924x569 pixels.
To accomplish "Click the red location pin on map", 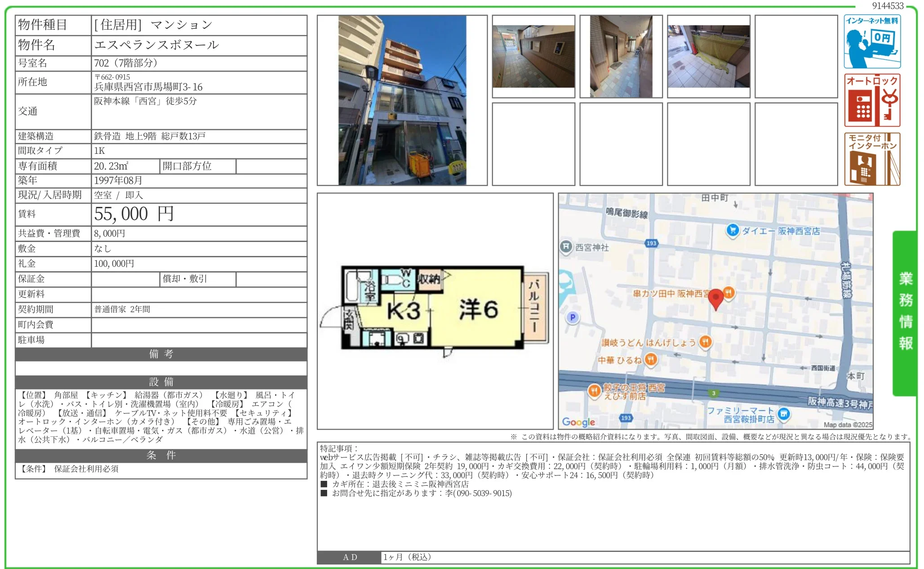I will pos(715,298).
